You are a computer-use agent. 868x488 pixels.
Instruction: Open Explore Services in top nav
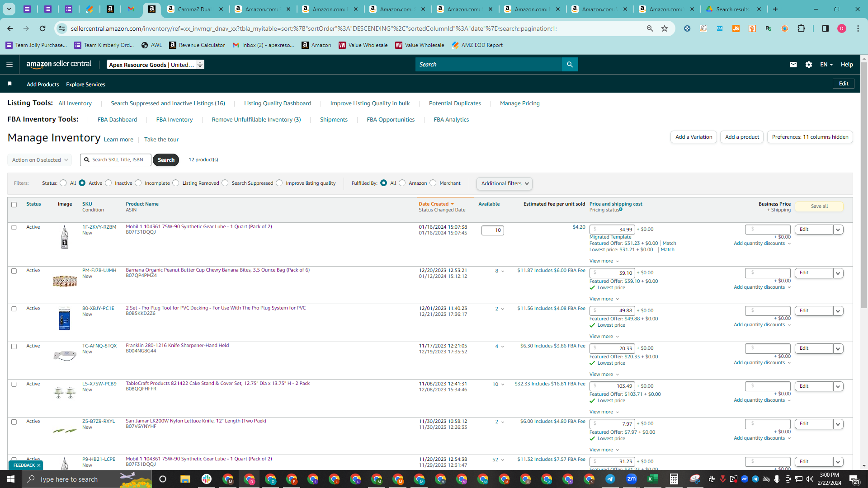85,84
